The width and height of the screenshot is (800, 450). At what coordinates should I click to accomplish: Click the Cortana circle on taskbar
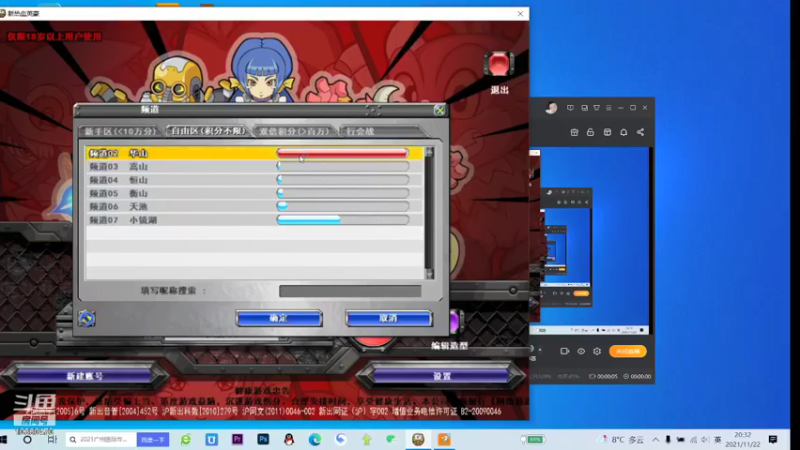(x=27, y=439)
